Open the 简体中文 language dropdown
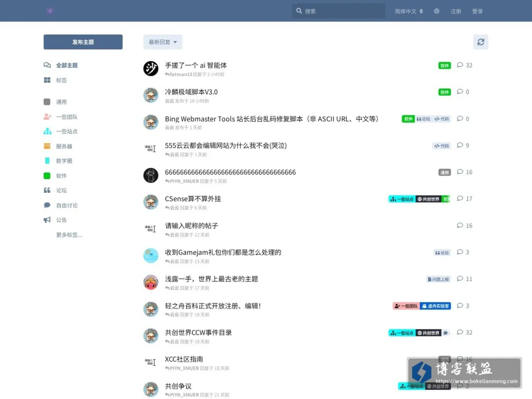 (409, 11)
